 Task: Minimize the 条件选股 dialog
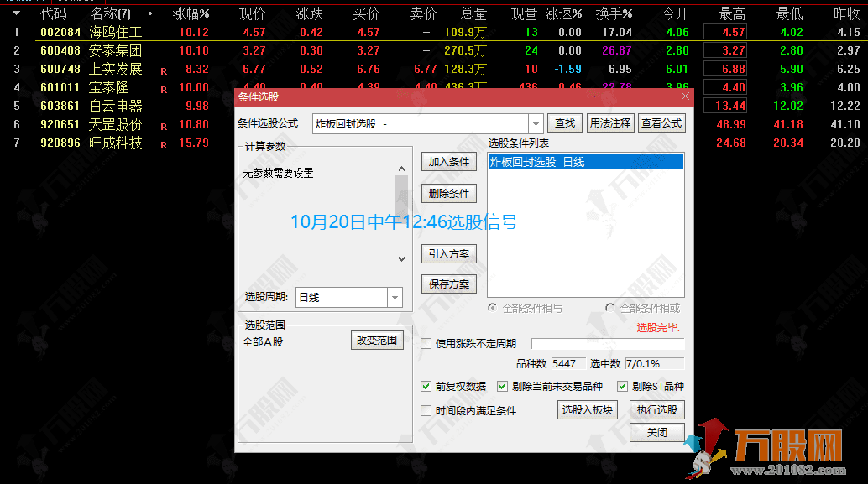pyautogui.click(x=669, y=96)
